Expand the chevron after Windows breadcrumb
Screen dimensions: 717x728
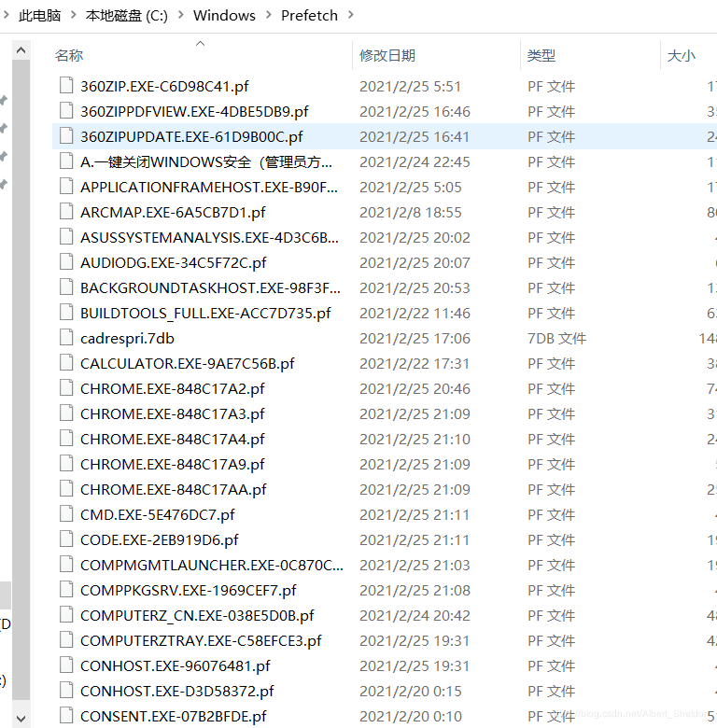click(269, 15)
